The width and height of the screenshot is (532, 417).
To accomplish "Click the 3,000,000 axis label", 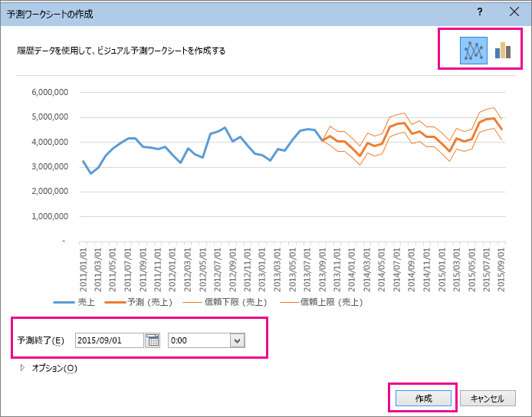I will click(50, 167).
